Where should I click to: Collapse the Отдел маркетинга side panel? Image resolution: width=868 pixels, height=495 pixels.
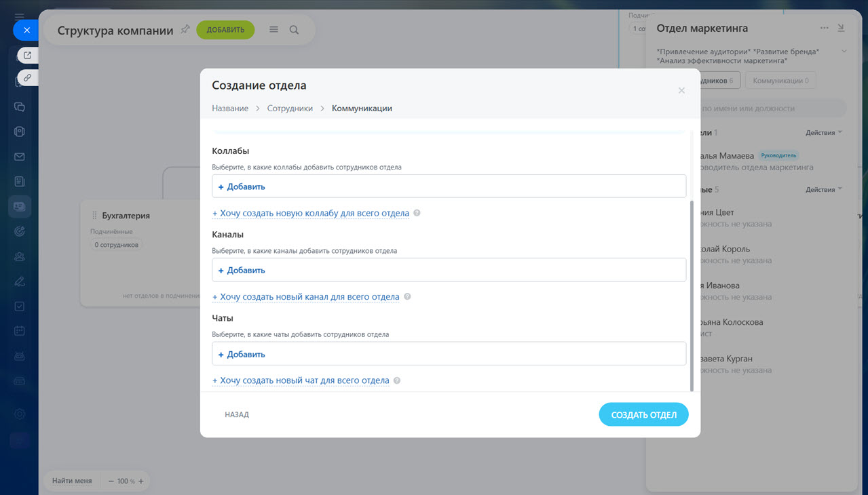(841, 28)
